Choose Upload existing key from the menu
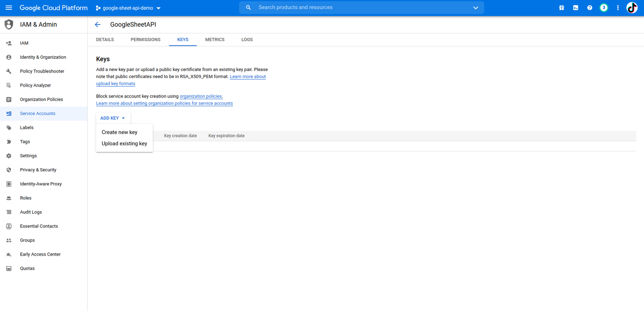This screenshot has height=311, width=644. point(125,144)
